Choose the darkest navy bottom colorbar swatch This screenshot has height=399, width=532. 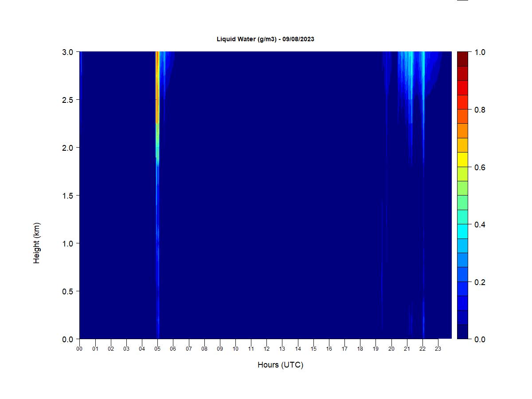[x=462, y=332]
